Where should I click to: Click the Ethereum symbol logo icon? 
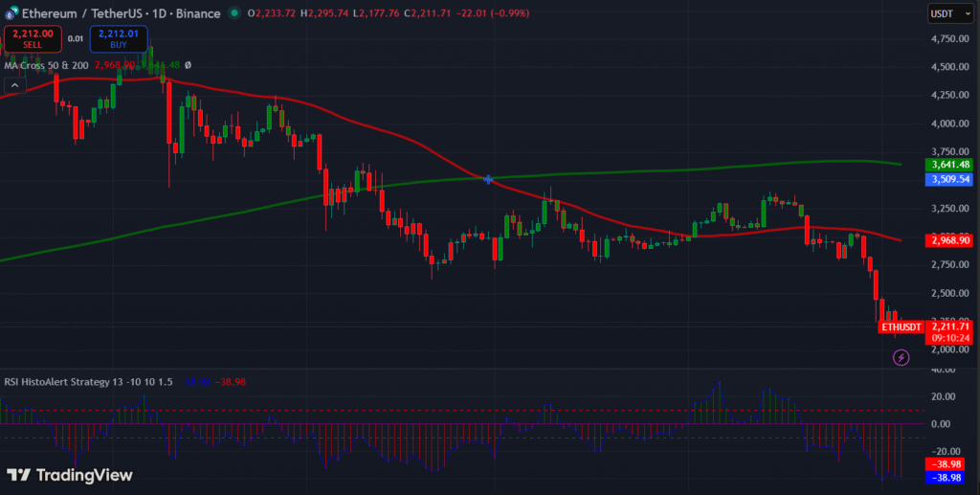(13, 14)
